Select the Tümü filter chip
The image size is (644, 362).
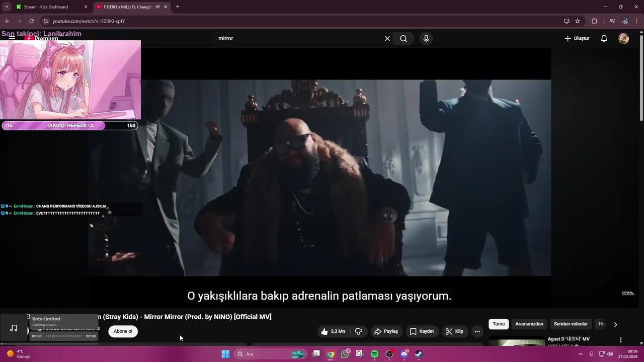pos(499,324)
